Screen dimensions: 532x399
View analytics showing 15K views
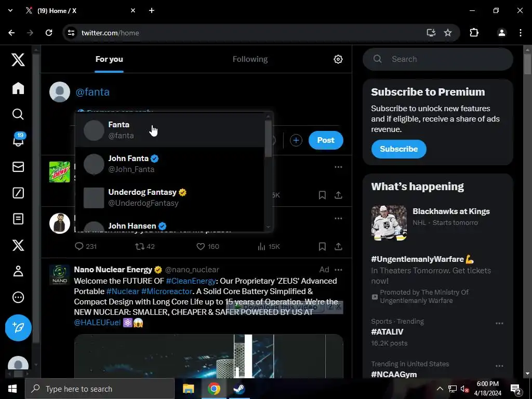tap(269, 246)
